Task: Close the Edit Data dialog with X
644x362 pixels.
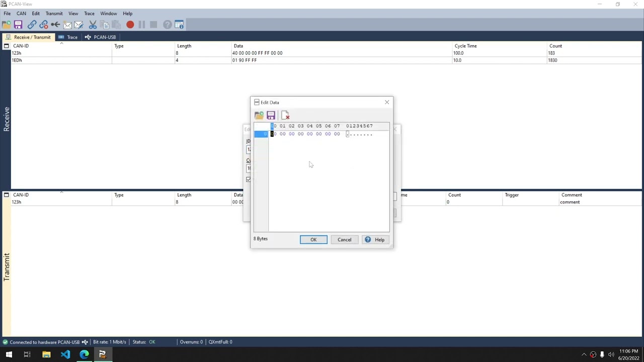Action: [387, 102]
